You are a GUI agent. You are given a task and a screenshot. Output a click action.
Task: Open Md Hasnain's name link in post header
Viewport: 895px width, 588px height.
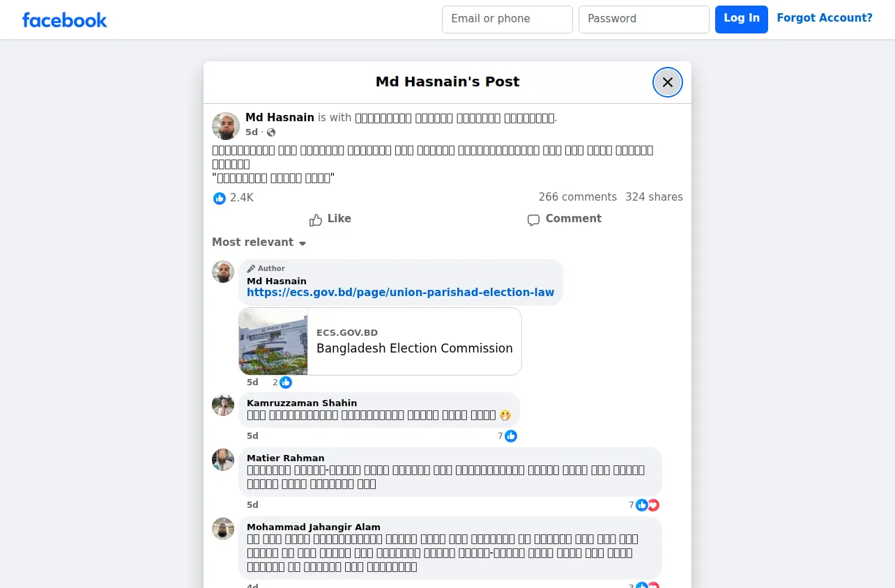(280, 118)
